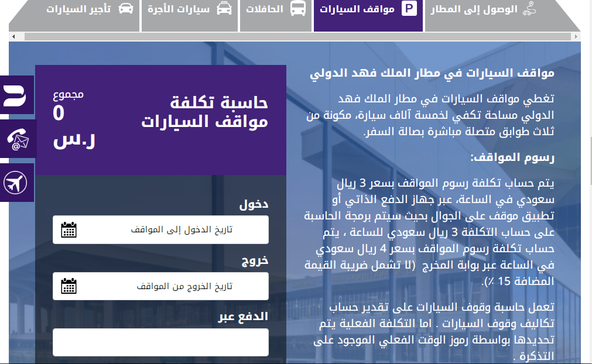Switch to the الحافلات tab
The width and height of the screenshot is (592, 364).
[x=276, y=15]
